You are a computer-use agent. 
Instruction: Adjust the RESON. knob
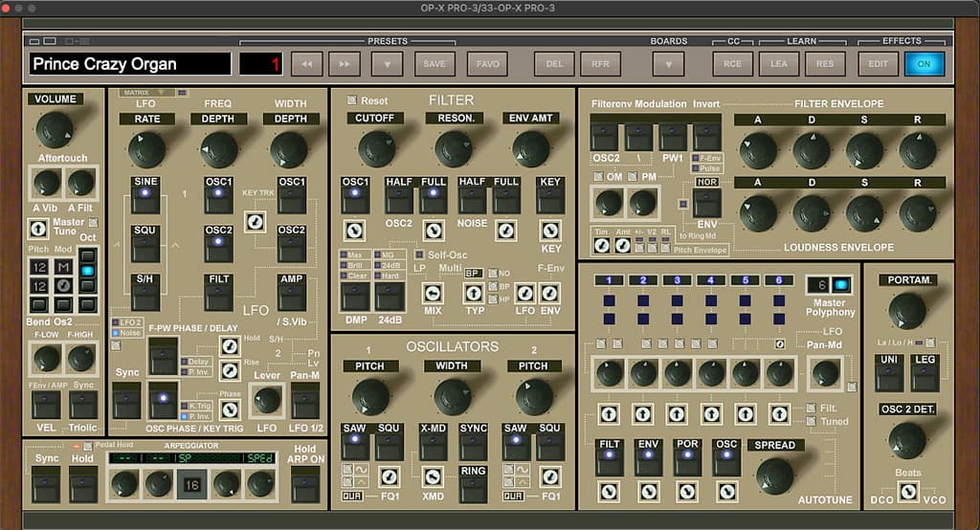pyautogui.click(x=453, y=148)
